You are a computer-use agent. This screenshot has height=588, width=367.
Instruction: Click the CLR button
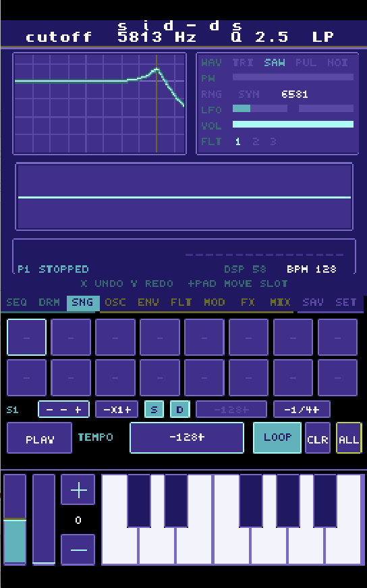318,437
